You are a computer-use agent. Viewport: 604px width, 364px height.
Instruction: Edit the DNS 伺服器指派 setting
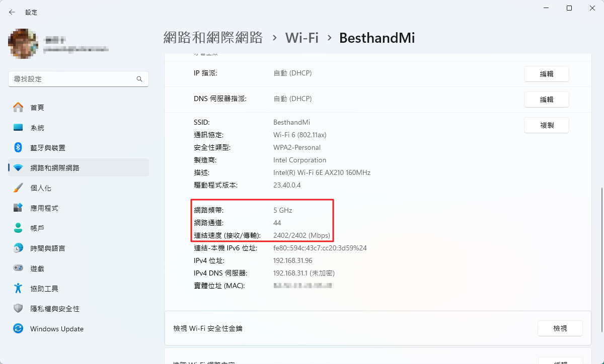pyautogui.click(x=546, y=100)
